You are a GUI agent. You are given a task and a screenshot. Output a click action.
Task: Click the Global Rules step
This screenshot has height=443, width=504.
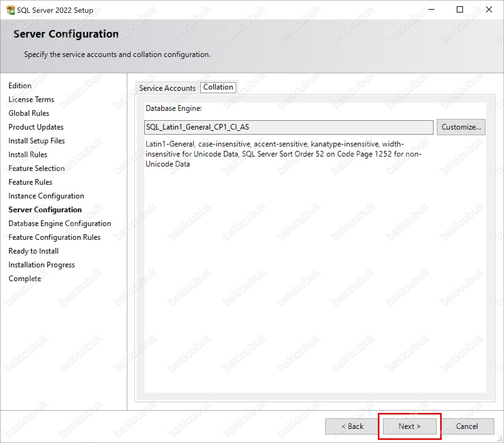29,113
